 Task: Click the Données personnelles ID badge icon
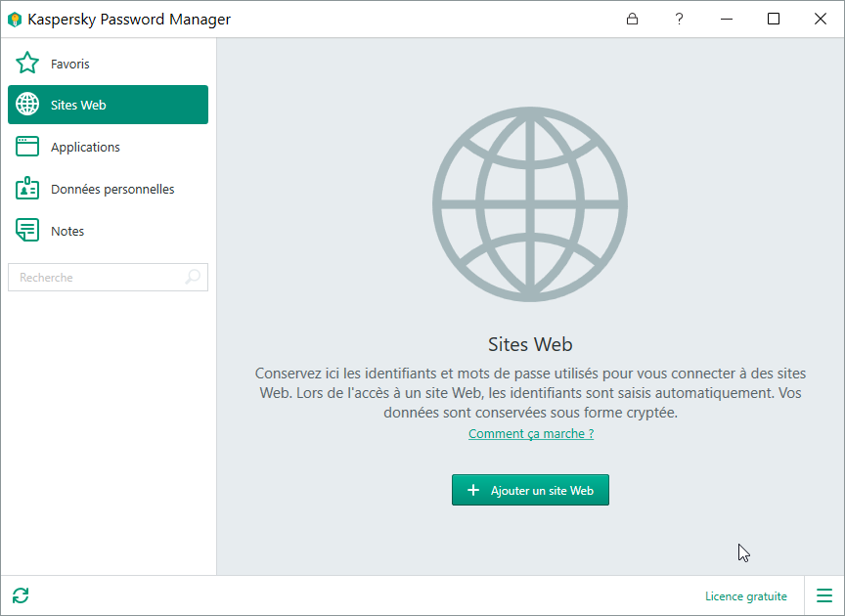(x=27, y=188)
